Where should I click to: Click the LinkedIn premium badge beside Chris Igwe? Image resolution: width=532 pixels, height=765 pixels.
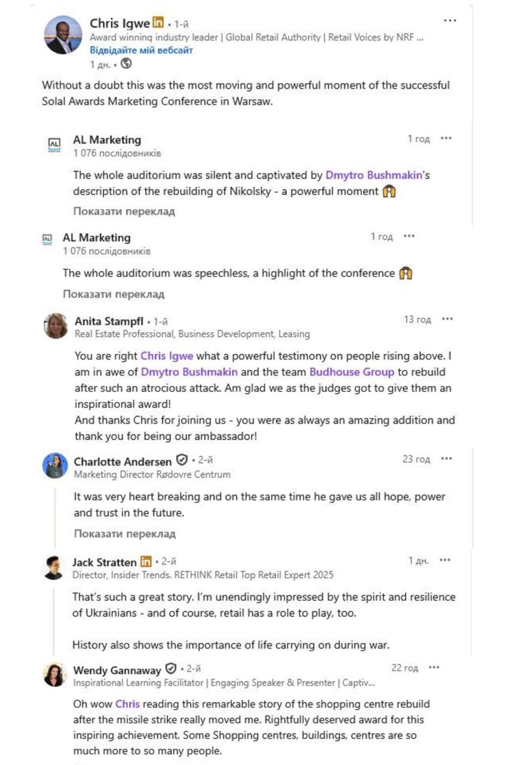point(158,23)
